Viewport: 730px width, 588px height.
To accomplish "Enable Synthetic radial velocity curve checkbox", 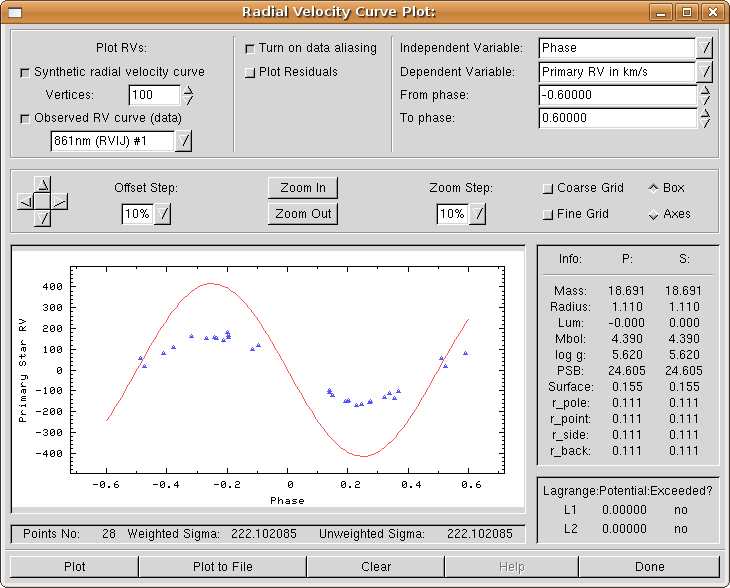I will pos(25,73).
